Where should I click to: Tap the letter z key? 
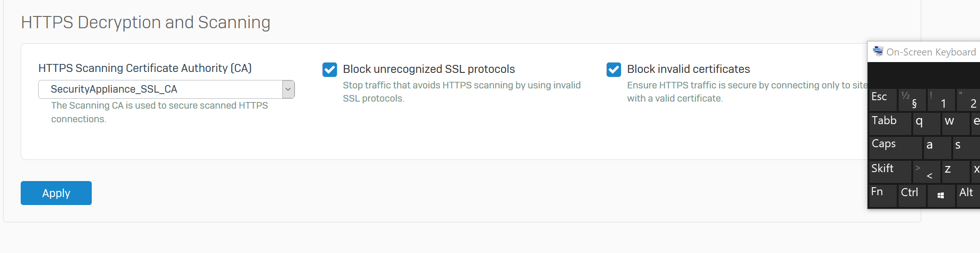pyautogui.click(x=956, y=172)
